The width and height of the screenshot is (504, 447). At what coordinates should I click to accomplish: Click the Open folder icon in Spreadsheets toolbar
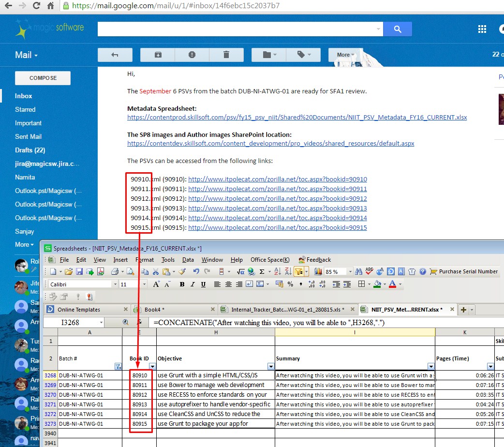(69, 272)
